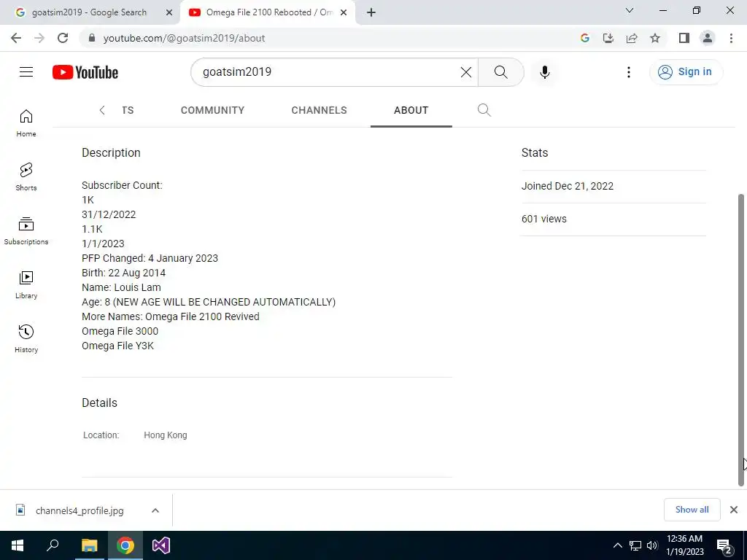
Task: Click the 'Name: Louis Lam' line
Action: pyautogui.click(x=122, y=287)
